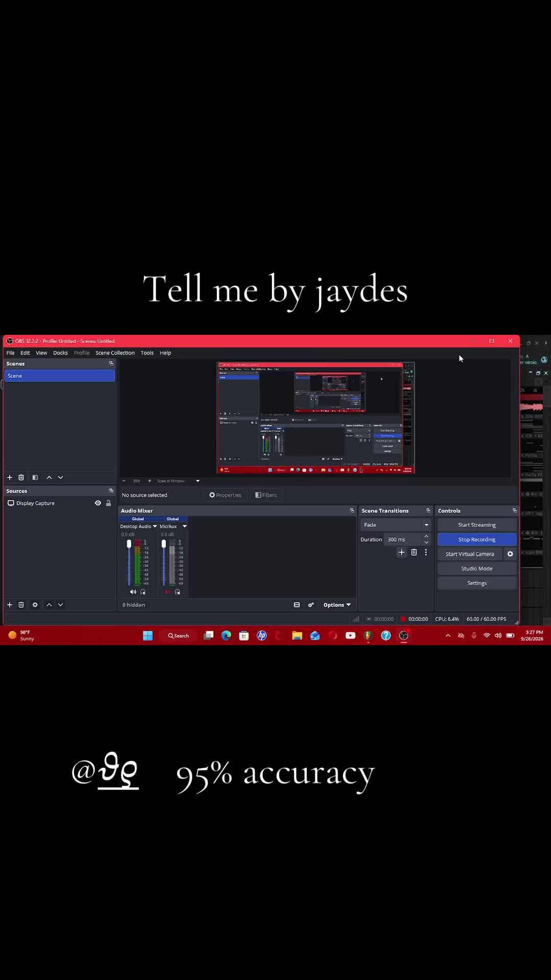Viewport: 551px width, 980px height.
Task: Click Start Streaming button
Action: pyautogui.click(x=477, y=525)
